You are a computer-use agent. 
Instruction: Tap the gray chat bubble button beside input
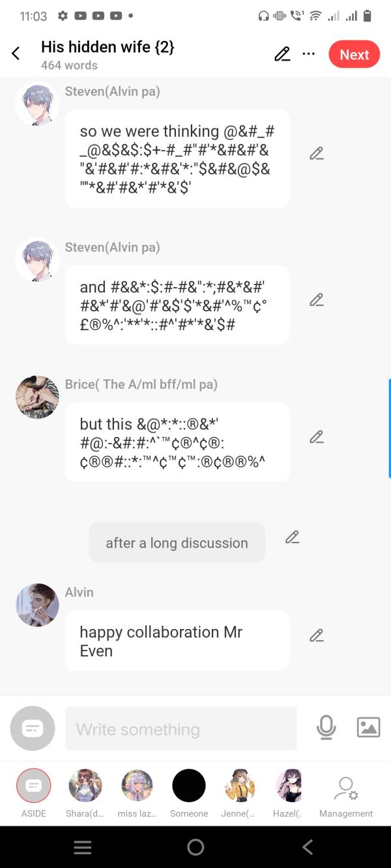tap(33, 729)
